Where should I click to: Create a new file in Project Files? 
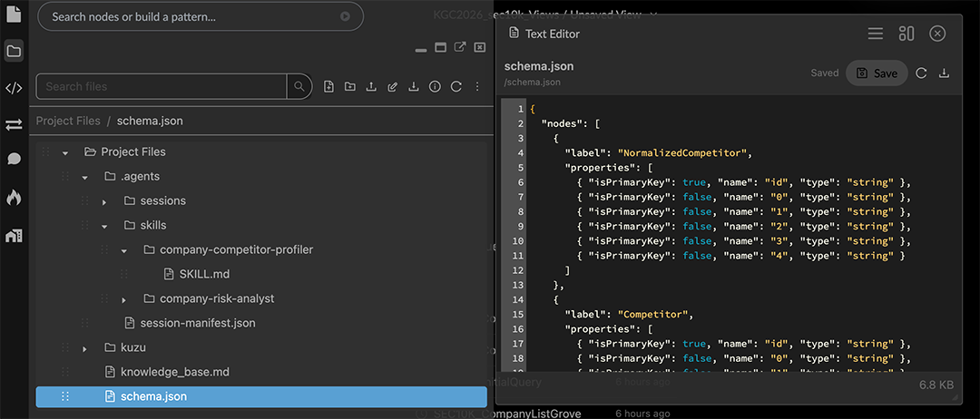(328, 87)
